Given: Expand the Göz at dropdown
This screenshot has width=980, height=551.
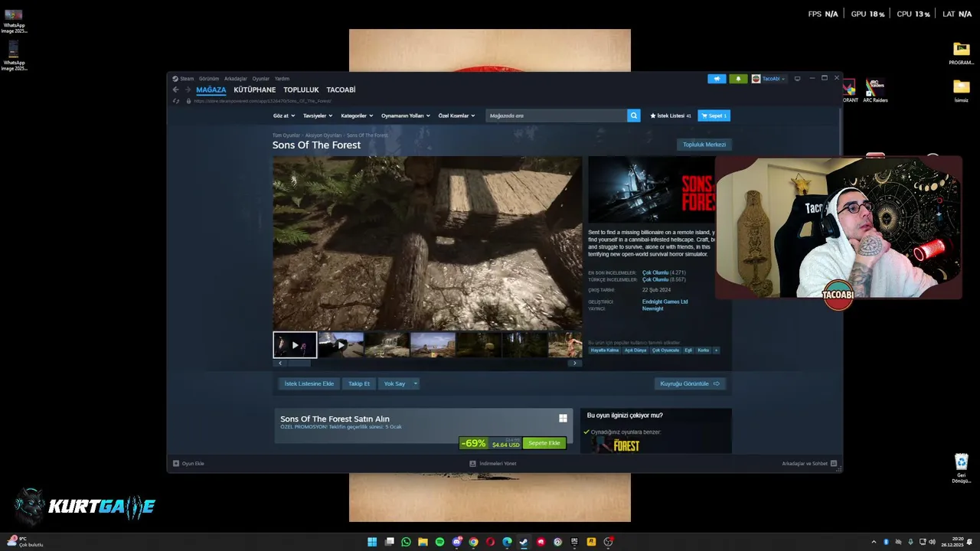Looking at the screenshot, I should pyautogui.click(x=283, y=116).
